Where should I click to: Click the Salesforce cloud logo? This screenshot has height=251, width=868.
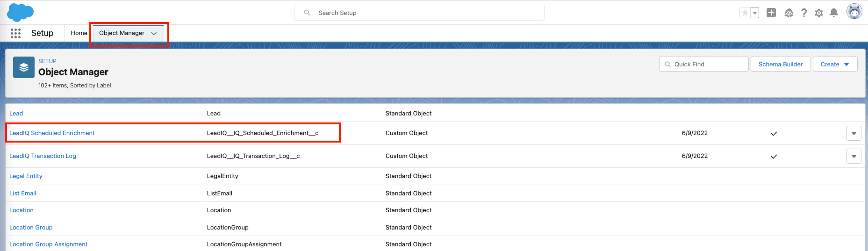20,12
